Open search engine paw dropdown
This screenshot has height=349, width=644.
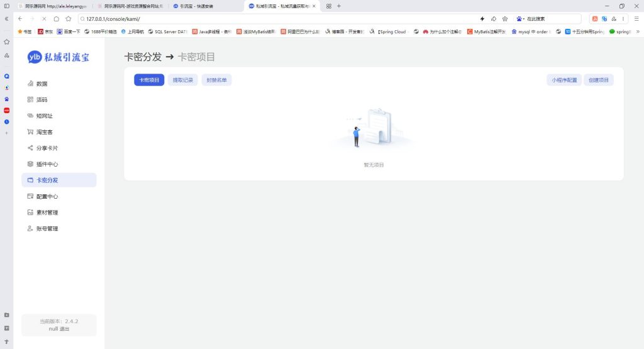point(520,19)
